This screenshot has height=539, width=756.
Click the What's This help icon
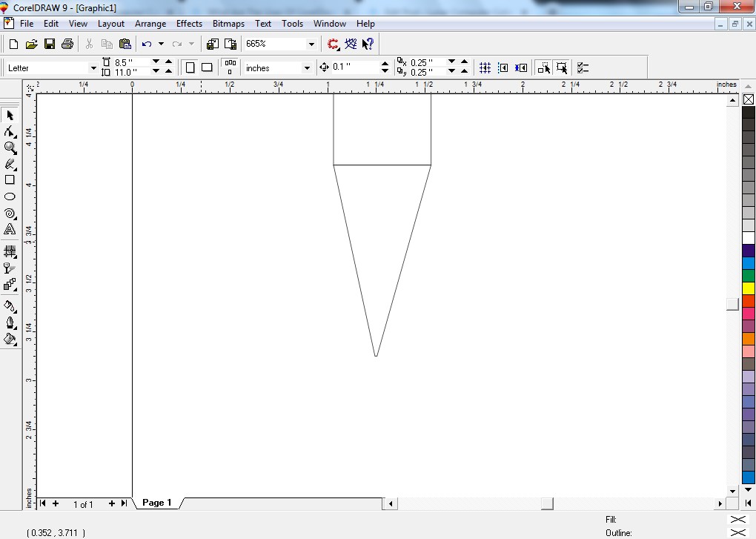tap(368, 44)
